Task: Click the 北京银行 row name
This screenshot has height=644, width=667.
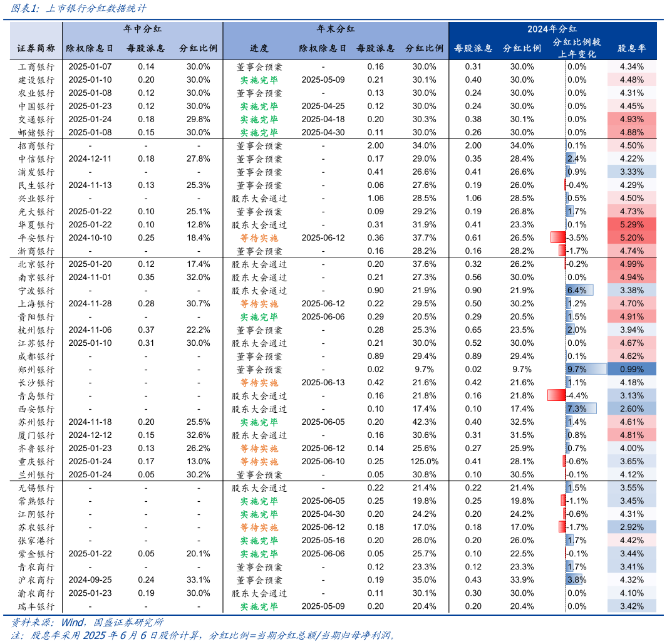Action: pyautogui.click(x=36, y=264)
